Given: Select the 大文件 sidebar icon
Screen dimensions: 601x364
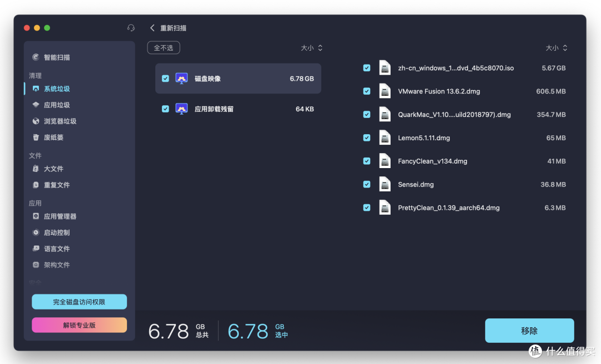Looking at the screenshot, I should click(x=36, y=169).
